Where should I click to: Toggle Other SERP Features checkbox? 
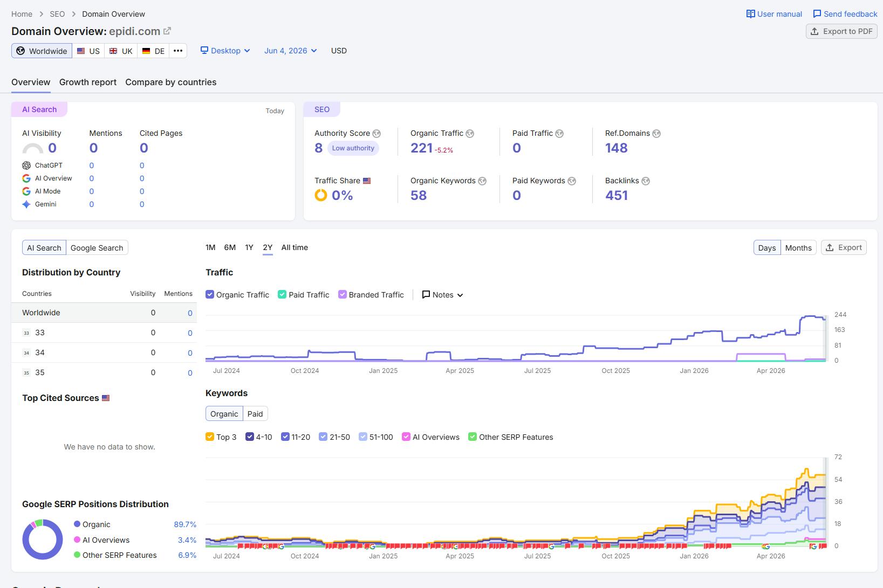coord(473,437)
